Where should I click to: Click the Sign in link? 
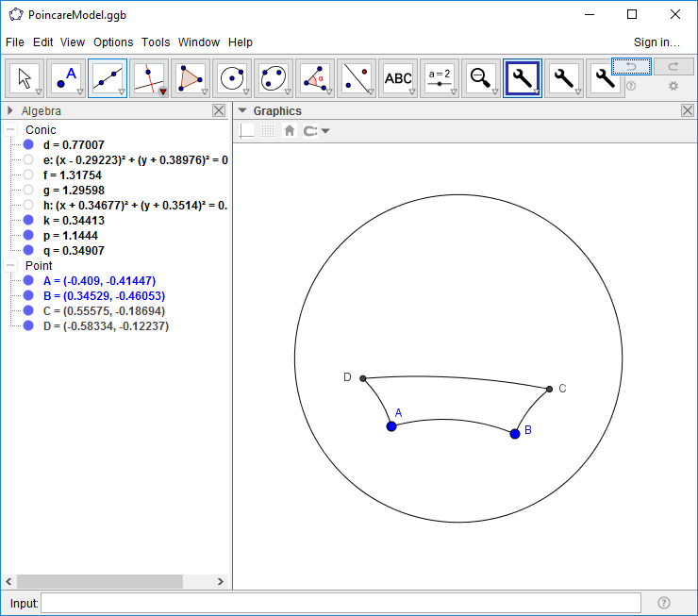pos(656,42)
